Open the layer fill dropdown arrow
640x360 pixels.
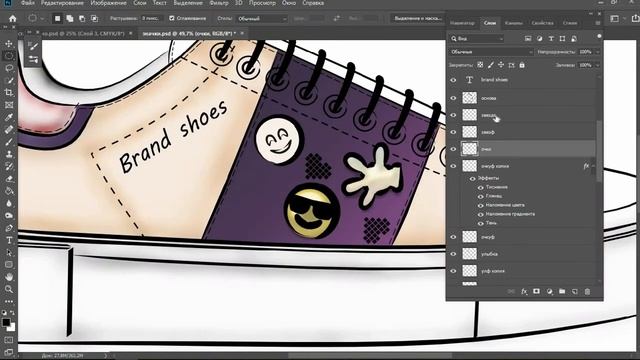tap(598, 65)
